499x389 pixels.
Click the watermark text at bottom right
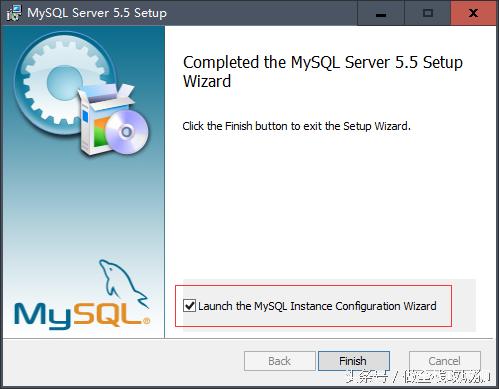coord(418,377)
